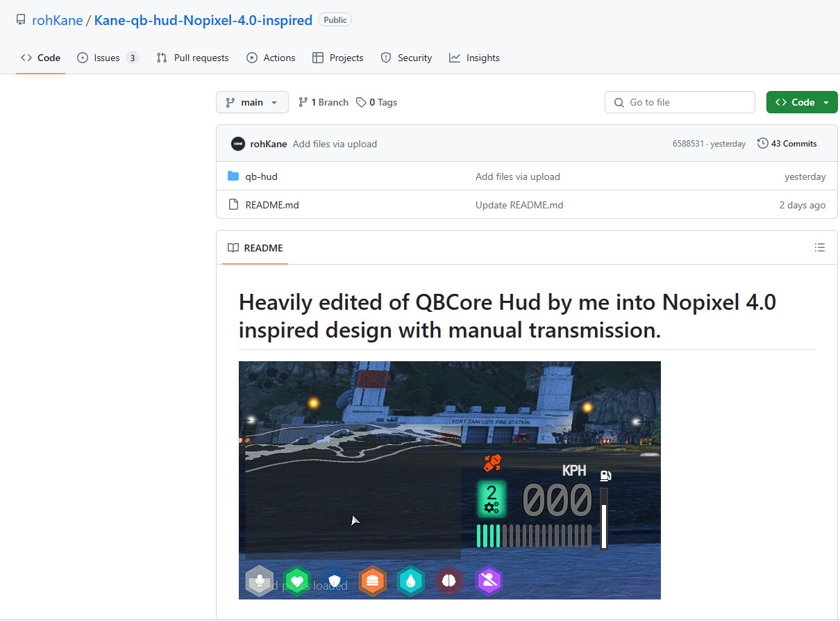Click the repository book icon beside rohKane
Image resolution: width=840 pixels, height=621 pixels.
(x=21, y=20)
